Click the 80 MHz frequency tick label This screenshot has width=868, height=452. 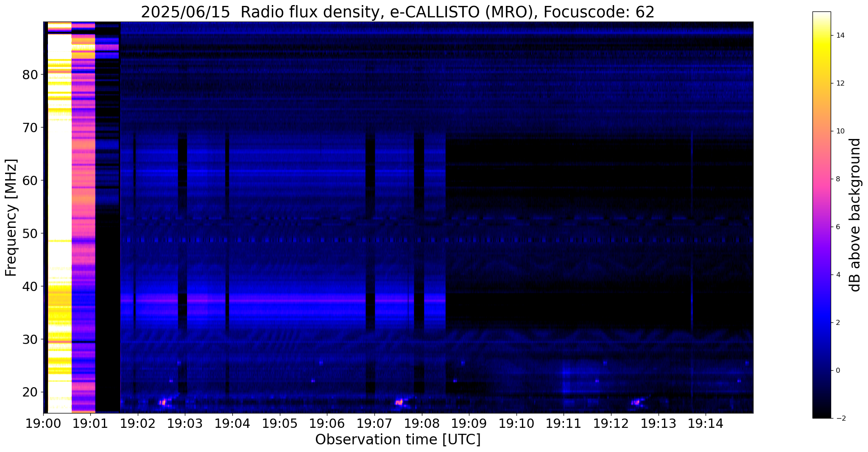(x=30, y=74)
